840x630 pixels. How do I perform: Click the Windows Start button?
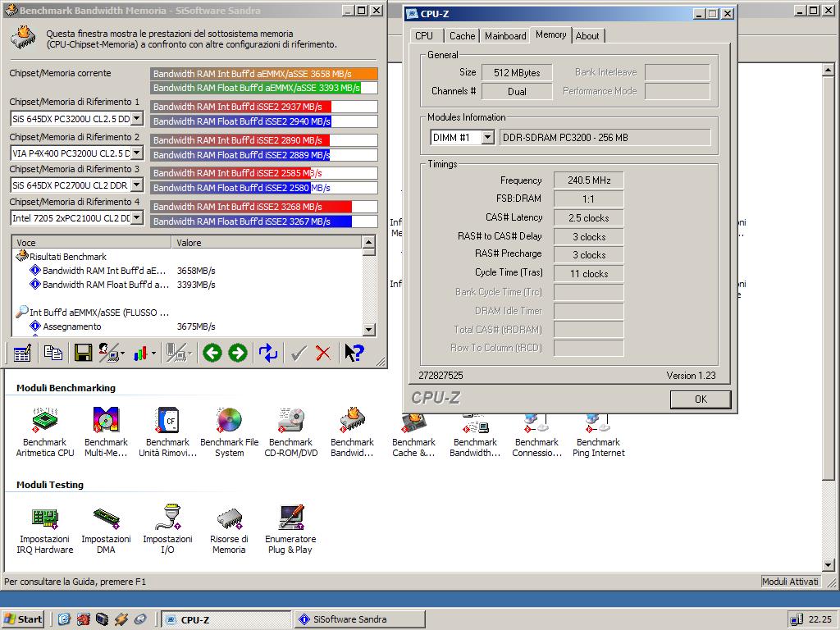(23, 619)
